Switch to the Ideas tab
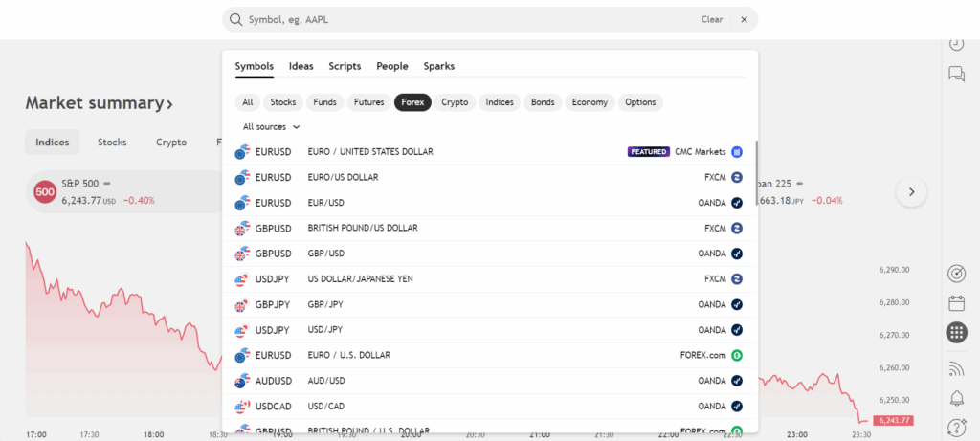 click(x=301, y=66)
